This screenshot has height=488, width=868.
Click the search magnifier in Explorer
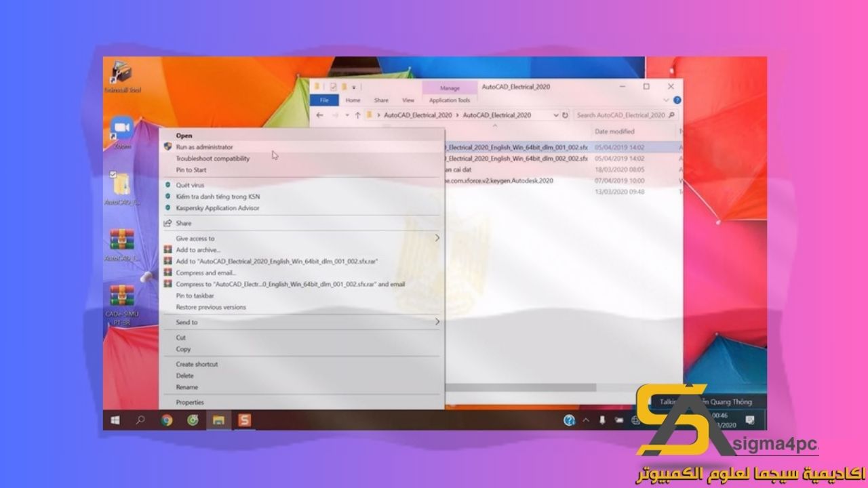coord(671,115)
